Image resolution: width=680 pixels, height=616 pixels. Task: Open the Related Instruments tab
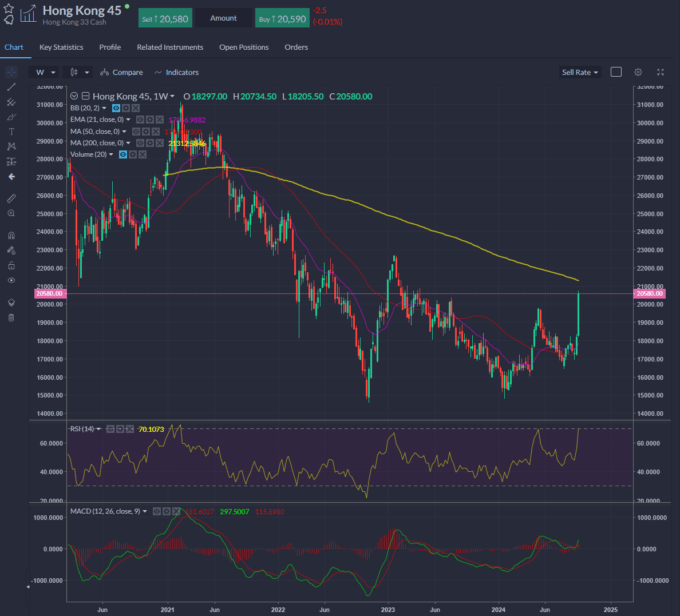click(x=170, y=47)
